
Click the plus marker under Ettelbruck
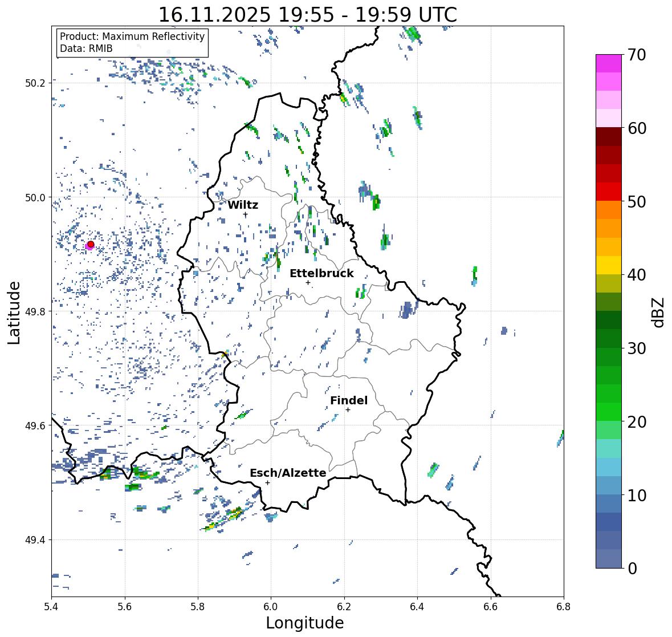[308, 282]
